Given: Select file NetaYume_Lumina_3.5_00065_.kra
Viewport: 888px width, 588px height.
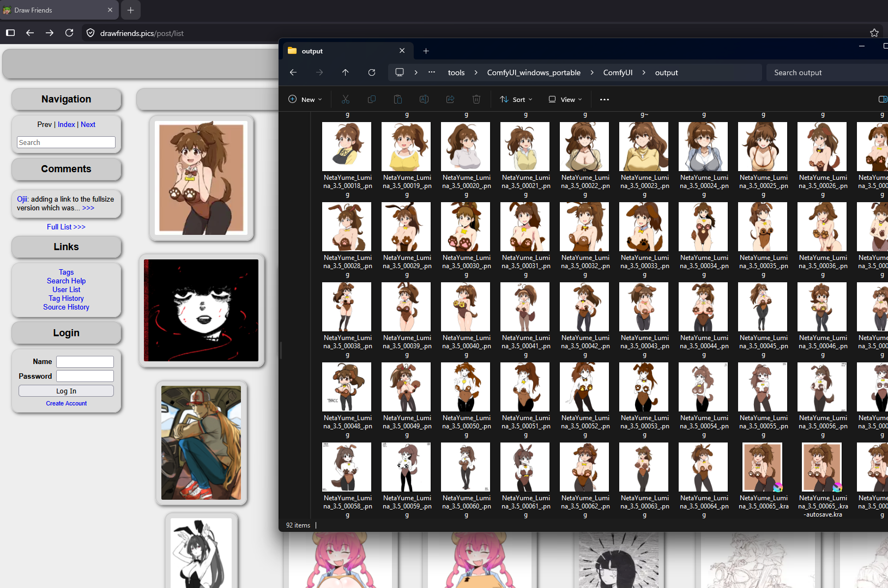Looking at the screenshot, I should pos(763,476).
